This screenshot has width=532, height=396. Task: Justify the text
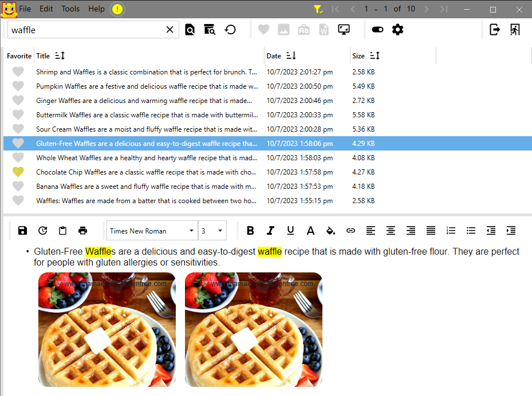pos(431,231)
